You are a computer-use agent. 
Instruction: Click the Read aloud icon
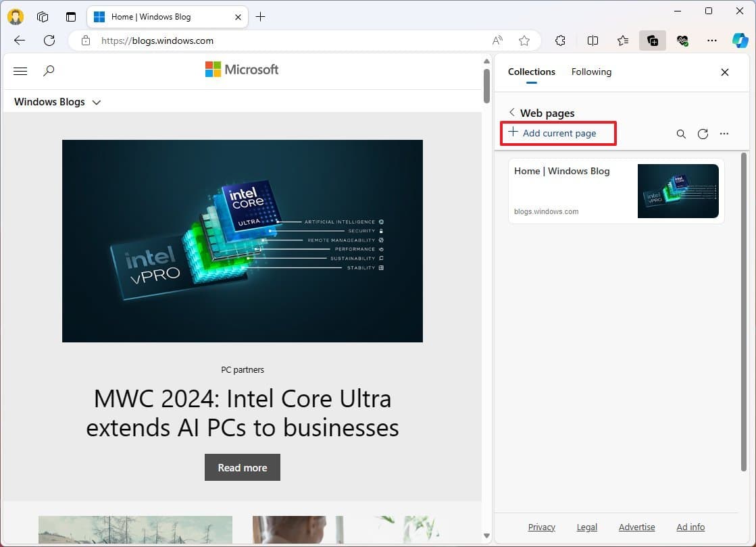pyautogui.click(x=497, y=41)
